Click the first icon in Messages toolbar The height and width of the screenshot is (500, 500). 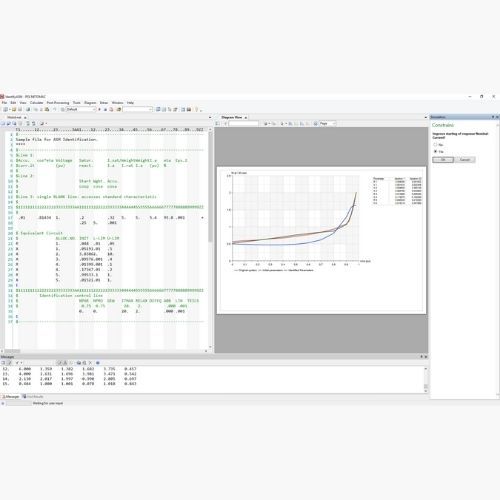coord(3,363)
